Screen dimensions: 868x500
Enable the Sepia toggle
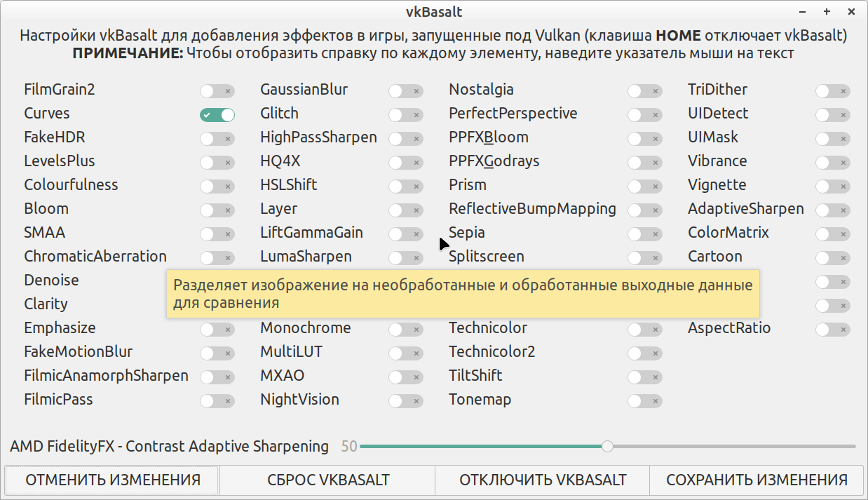coord(644,234)
